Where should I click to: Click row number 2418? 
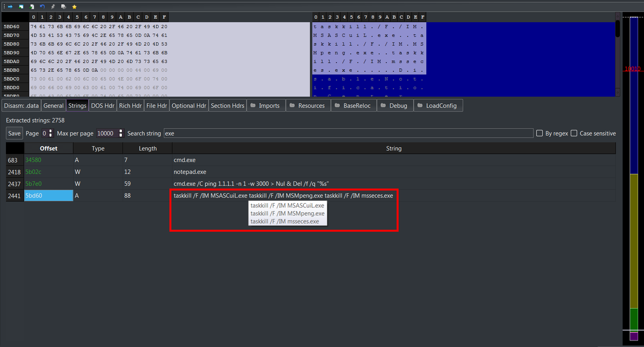pyautogui.click(x=14, y=172)
